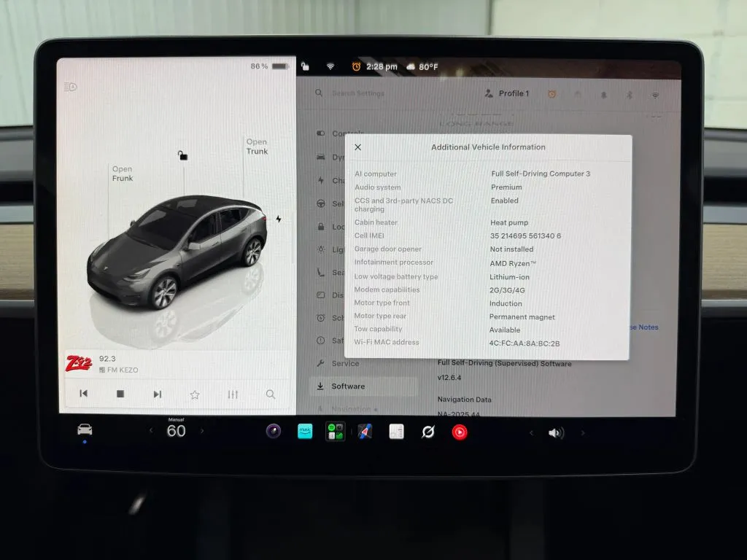Tap the Z92 station logo
Screen dimensions: 747x560
pos(79,365)
